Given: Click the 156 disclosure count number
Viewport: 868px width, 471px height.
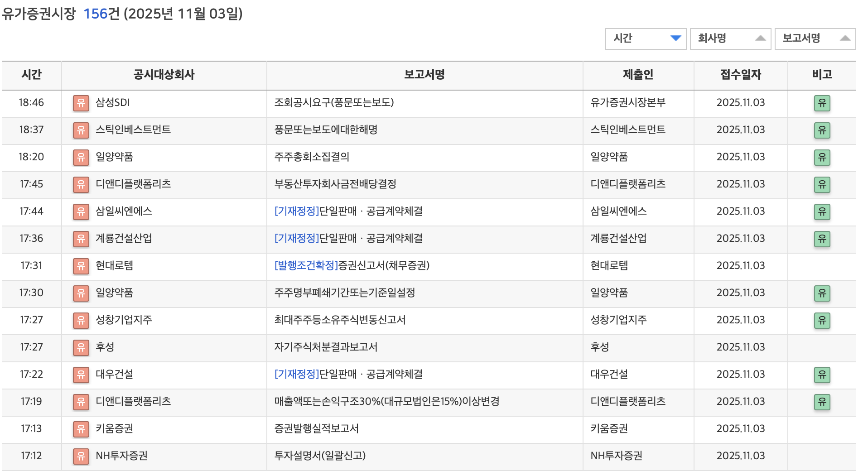Looking at the screenshot, I should [x=95, y=14].
